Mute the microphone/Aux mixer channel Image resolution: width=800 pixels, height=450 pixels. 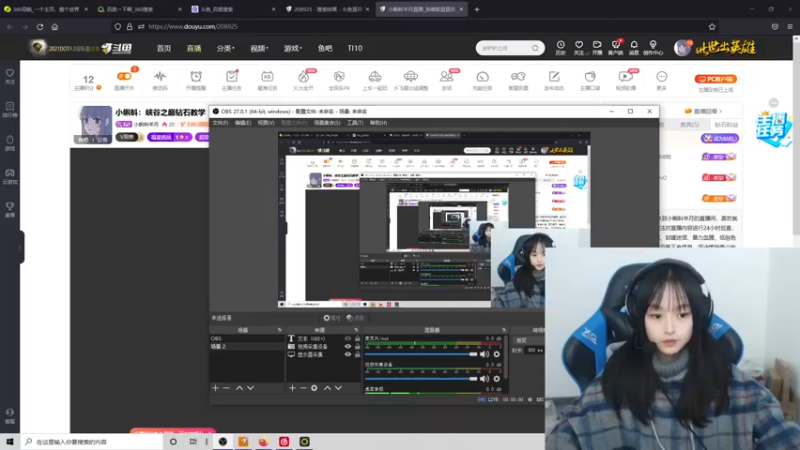484,354
